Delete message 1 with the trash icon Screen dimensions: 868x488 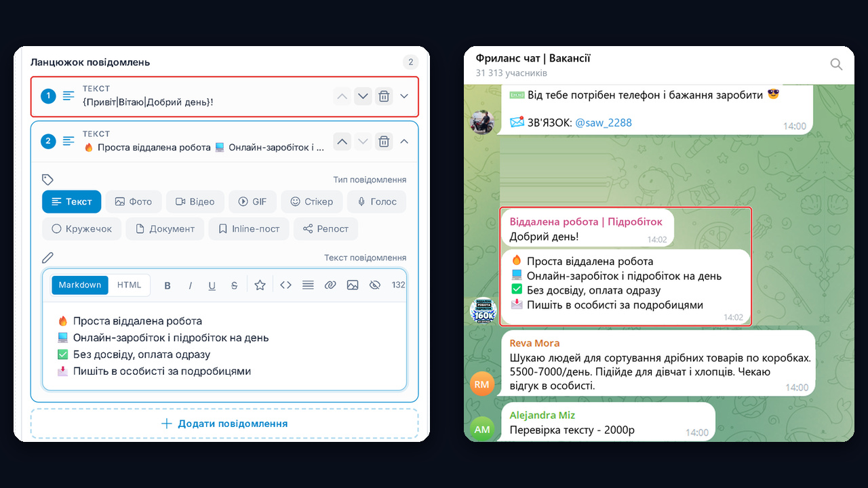pos(384,96)
